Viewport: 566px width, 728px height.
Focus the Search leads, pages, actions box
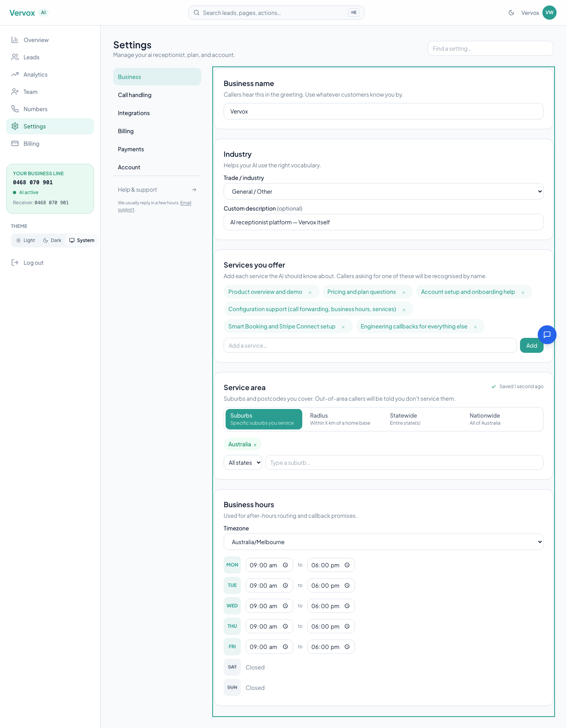coord(276,13)
